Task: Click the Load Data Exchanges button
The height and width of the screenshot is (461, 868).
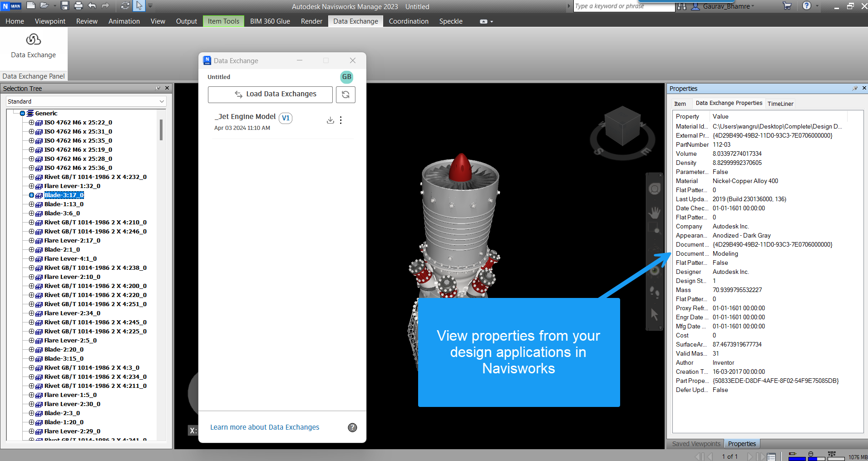Action: (270, 94)
